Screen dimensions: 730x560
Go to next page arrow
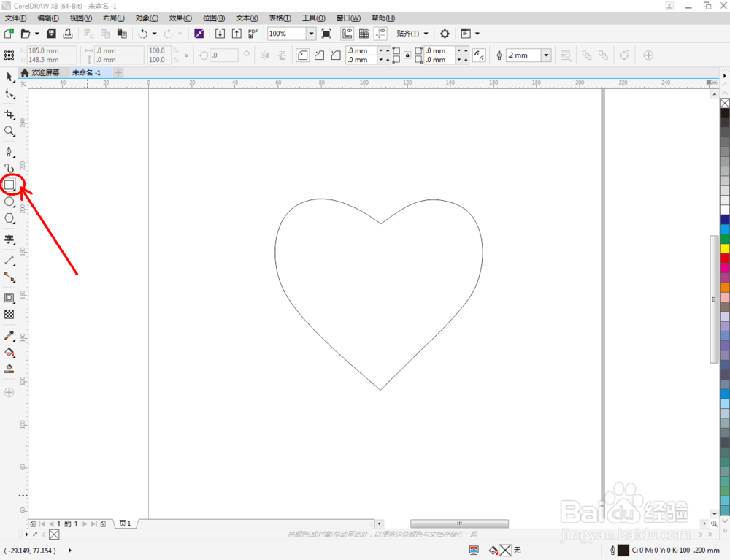(x=85, y=523)
